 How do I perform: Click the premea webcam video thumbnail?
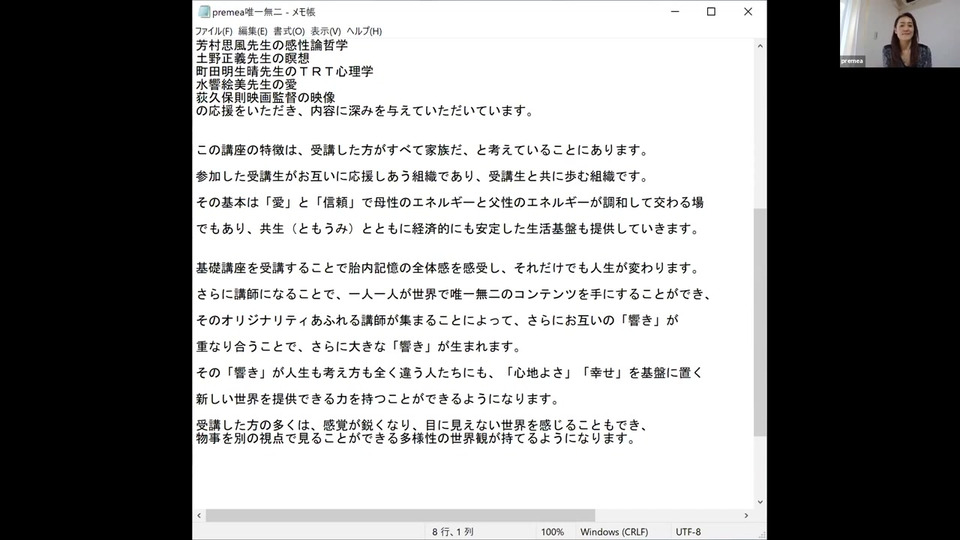(899, 34)
